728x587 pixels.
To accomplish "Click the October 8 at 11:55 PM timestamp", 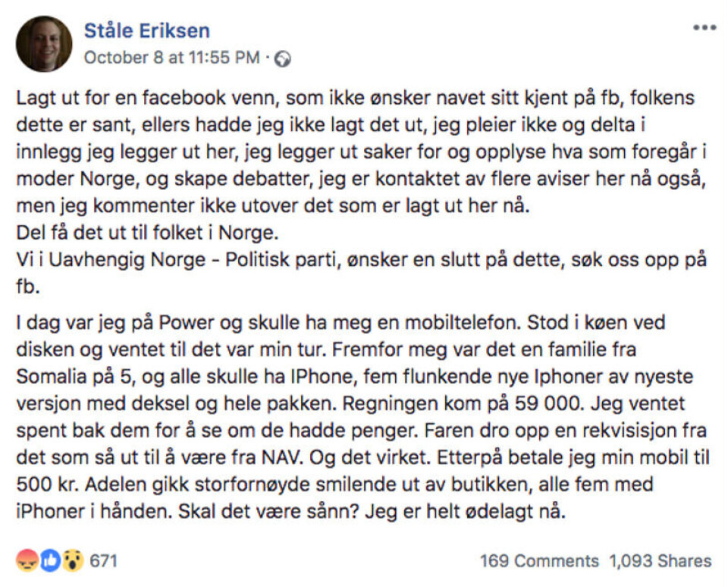I will pyautogui.click(x=171, y=58).
